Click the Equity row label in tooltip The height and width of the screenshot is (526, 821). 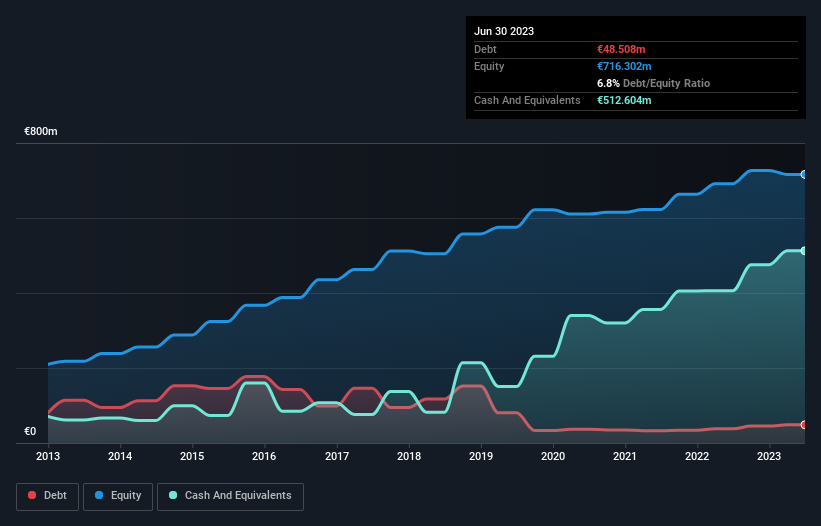pos(489,66)
